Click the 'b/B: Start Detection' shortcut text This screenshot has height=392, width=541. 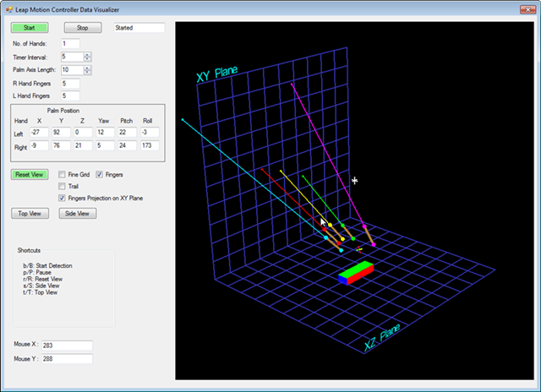coord(47,266)
